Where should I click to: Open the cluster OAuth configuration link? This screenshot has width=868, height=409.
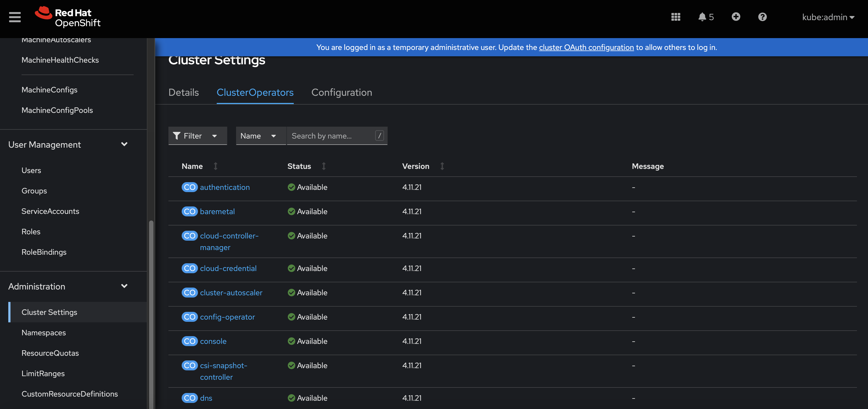click(586, 47)
